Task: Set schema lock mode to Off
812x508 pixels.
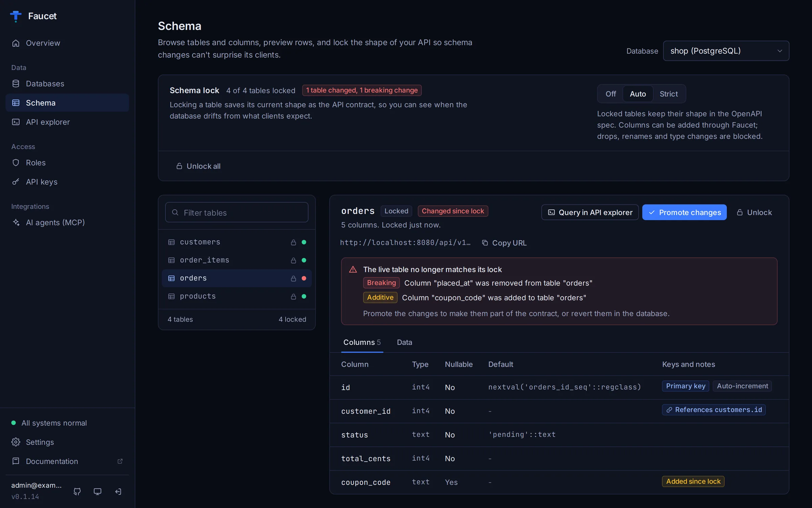Action: coord(611,94)
